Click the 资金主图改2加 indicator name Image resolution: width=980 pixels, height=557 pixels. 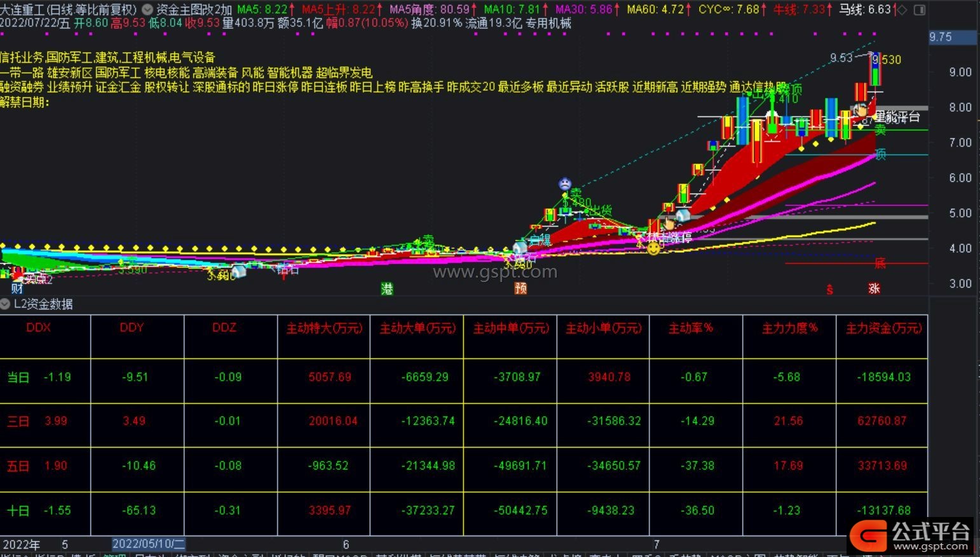click(194, 10)
